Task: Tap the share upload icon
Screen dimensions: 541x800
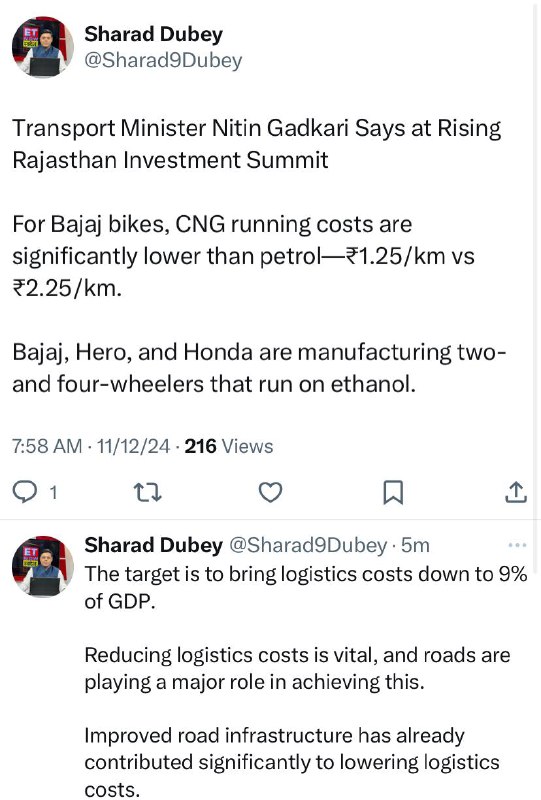Action: pos(516,492)
